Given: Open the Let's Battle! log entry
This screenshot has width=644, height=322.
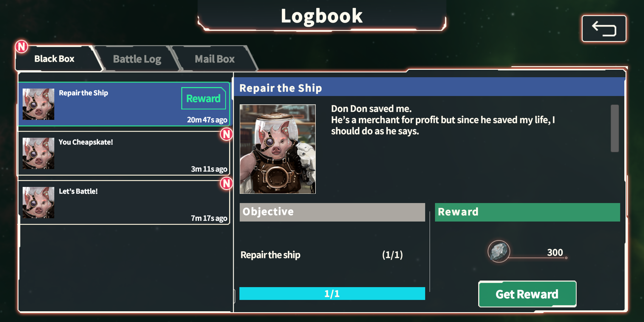Looking at the screenshot, I should pos(124,202).
